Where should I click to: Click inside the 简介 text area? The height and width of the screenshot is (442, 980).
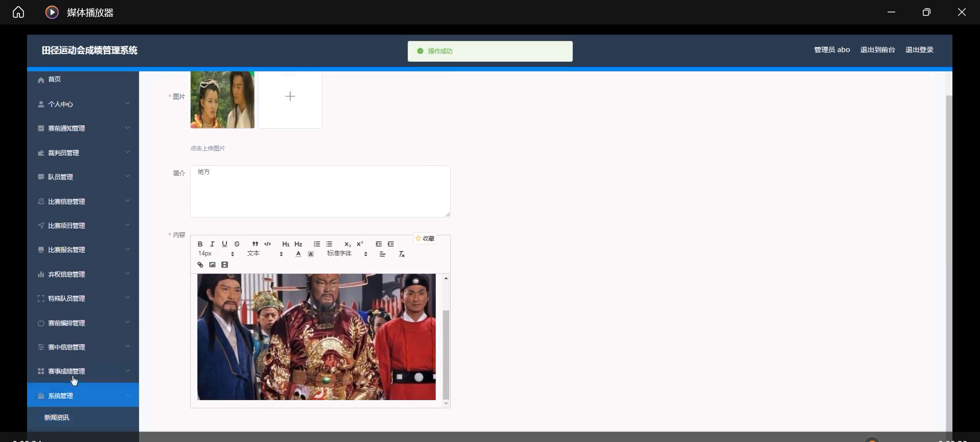tap(321, 191)
